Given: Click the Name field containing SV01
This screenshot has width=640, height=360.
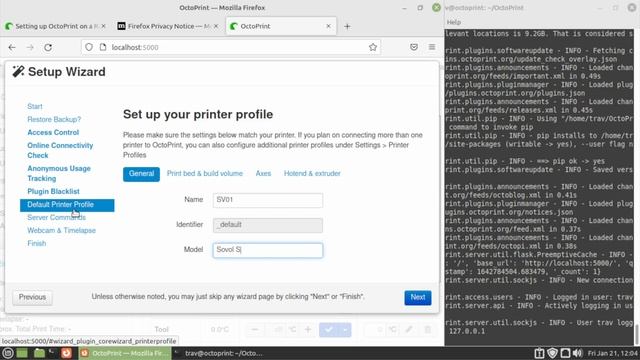Looking at the screenshot, I should [268, 200].
